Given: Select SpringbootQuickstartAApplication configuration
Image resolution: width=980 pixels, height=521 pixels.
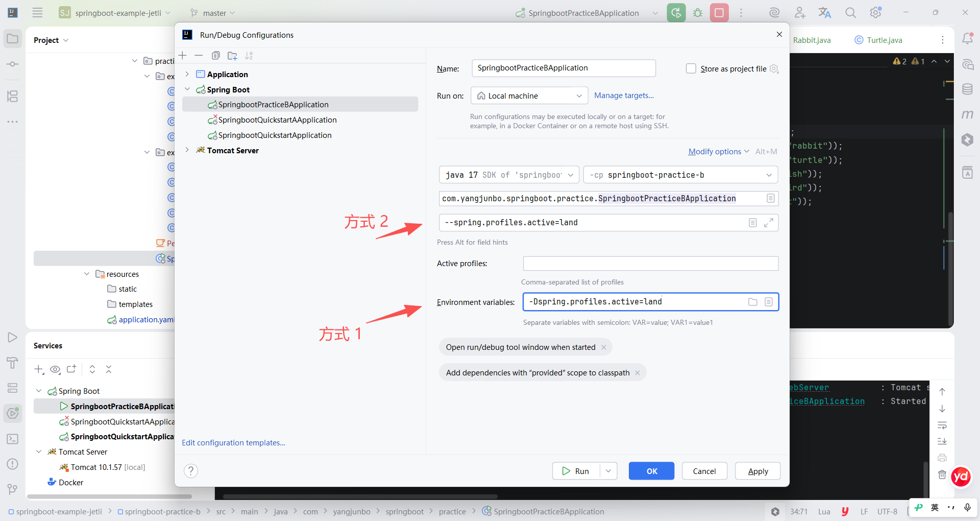Looking at the screenshot, I should [x=278, y=120].
